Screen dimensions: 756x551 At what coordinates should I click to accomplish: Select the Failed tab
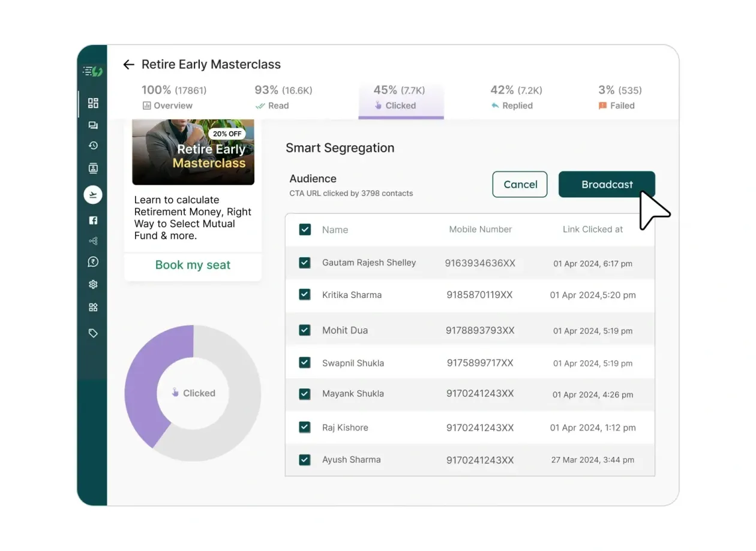pos(620,97)
